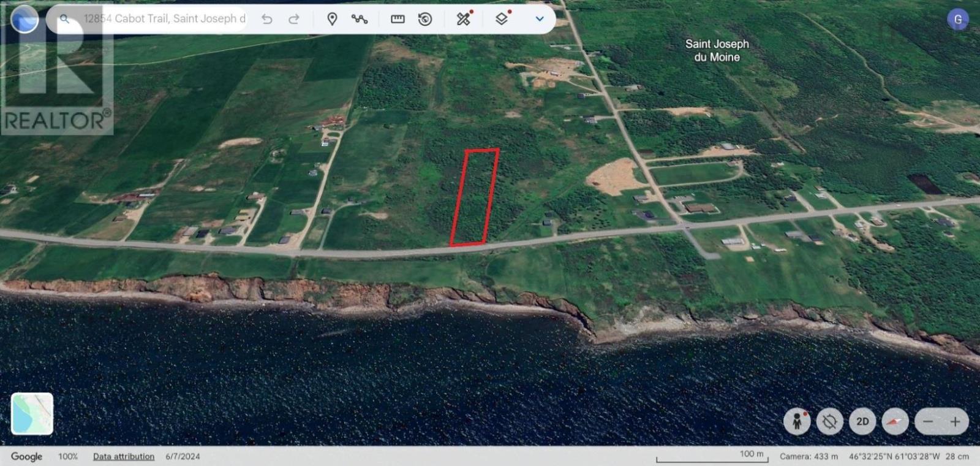Screen dimensions: 980x466
Task: Expand the toolbar chevron dropdown
Action: 540,19
